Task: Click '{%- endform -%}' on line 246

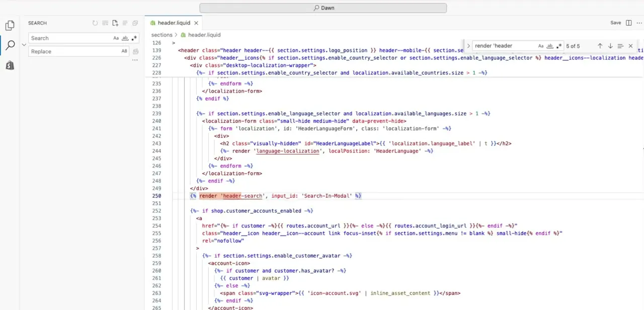Action: click(230, 166)
